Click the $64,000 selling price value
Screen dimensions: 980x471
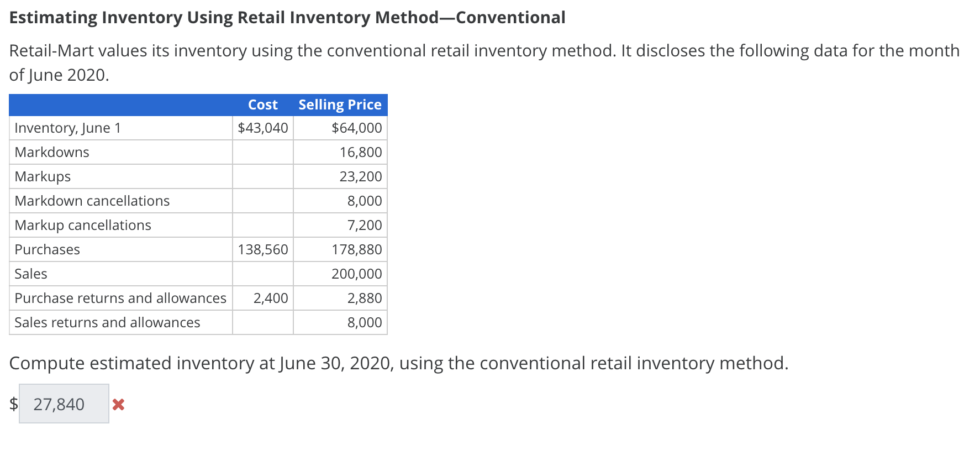point(356,128)
